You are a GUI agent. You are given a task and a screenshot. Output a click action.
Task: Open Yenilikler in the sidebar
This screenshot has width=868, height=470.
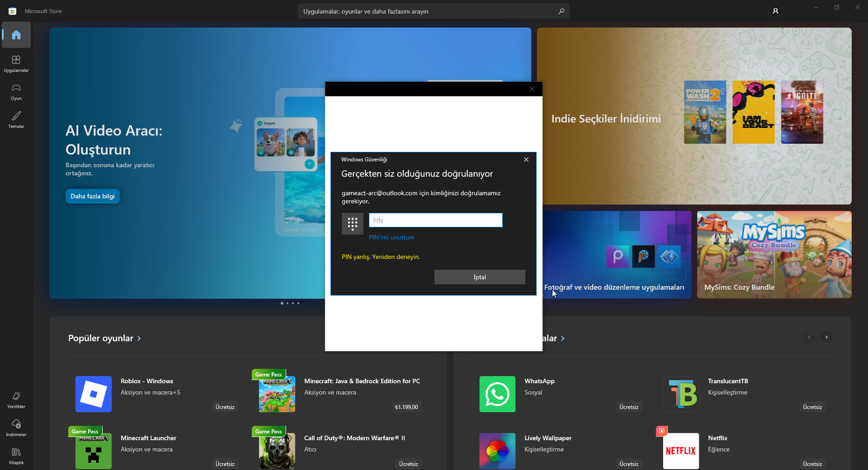[16, 399]
